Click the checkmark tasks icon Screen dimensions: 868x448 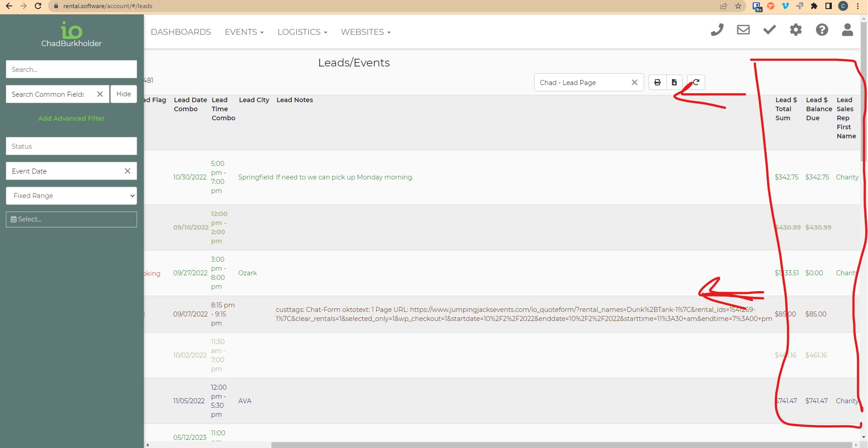point(769,30)
